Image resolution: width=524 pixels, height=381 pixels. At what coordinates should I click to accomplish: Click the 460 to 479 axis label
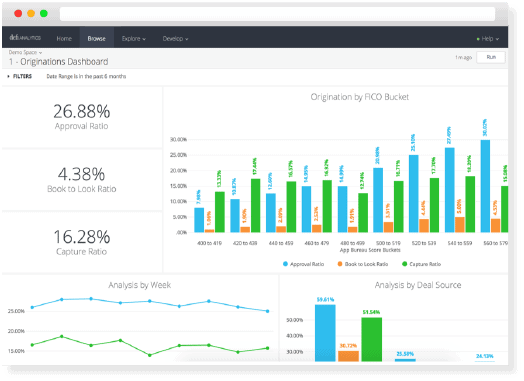click(x=316, y=243)
